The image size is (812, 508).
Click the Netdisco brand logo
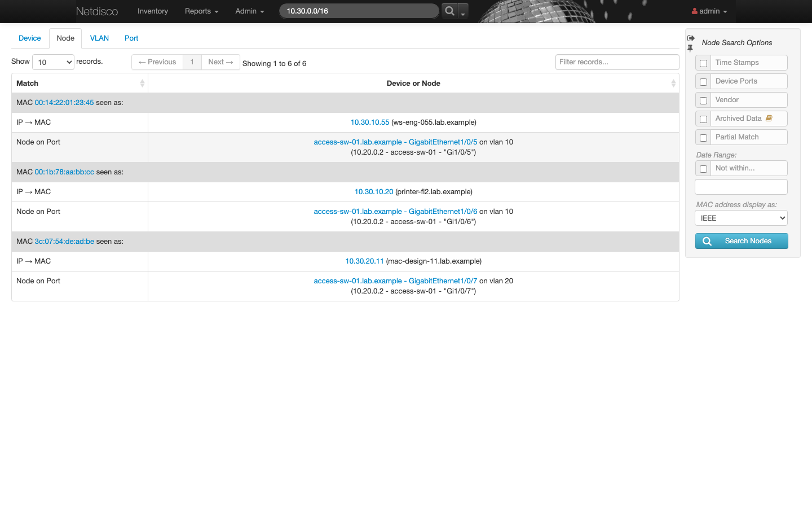tap(97, 11)
